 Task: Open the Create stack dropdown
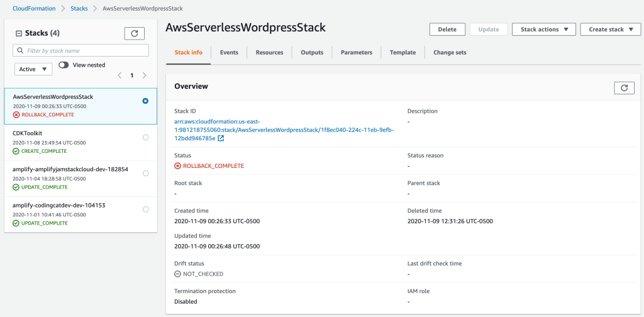(x=611, y=30)
